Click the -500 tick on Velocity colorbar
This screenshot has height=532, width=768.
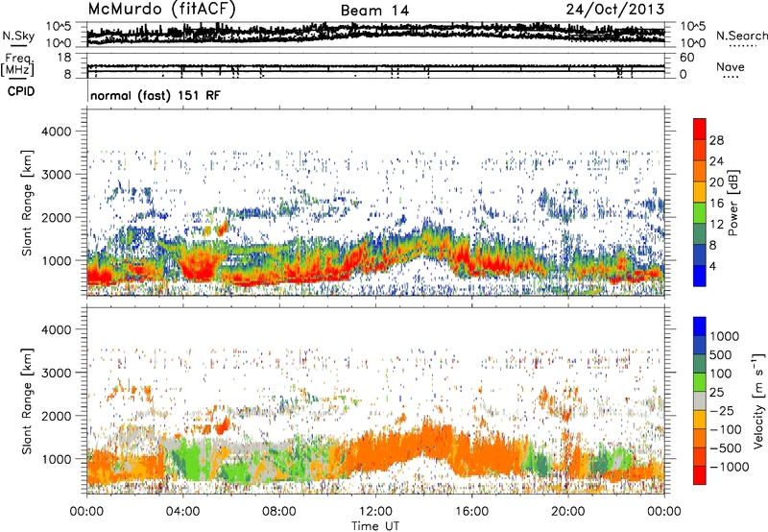726,448
